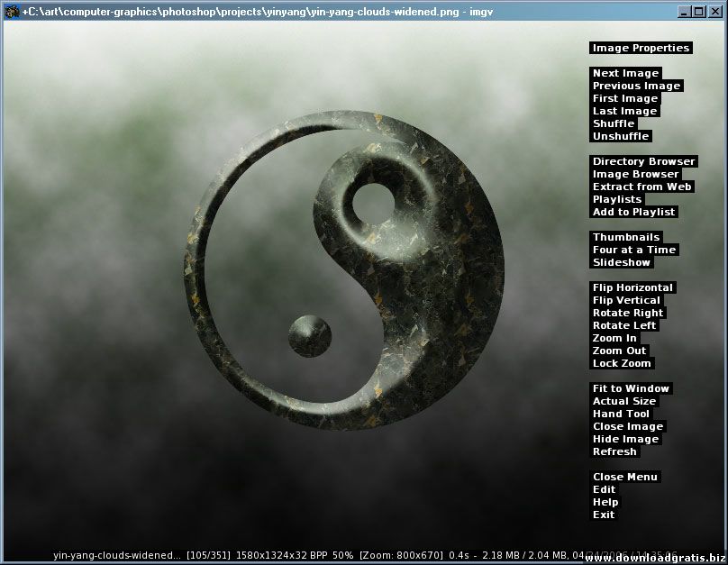Close the on-screen menu
This screenshot has width=728, height=565.
click(x=625, y=477)
